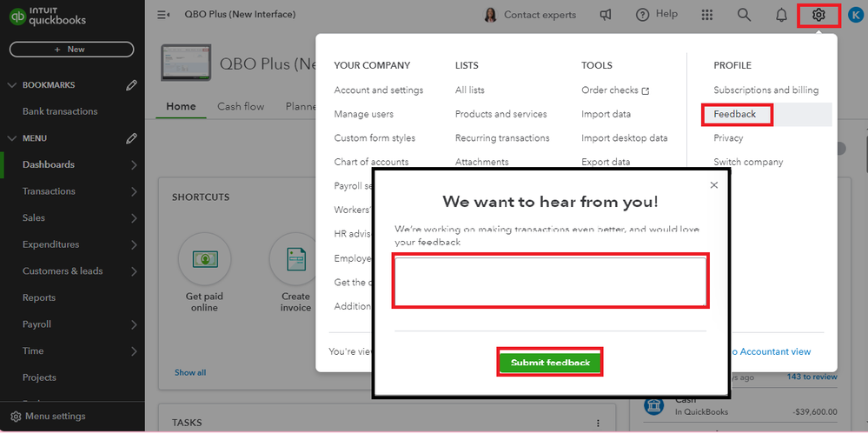The width and height of the screenshot is (868, 434).
Task: Open Bank transactions bookmark
Action: point(60,111)
